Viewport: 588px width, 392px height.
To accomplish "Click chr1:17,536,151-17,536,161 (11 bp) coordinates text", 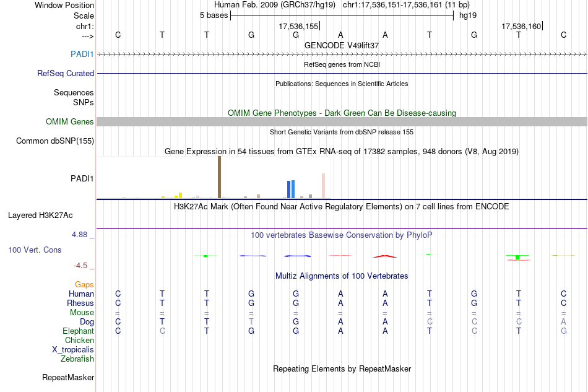I will (x=406, y=5).
